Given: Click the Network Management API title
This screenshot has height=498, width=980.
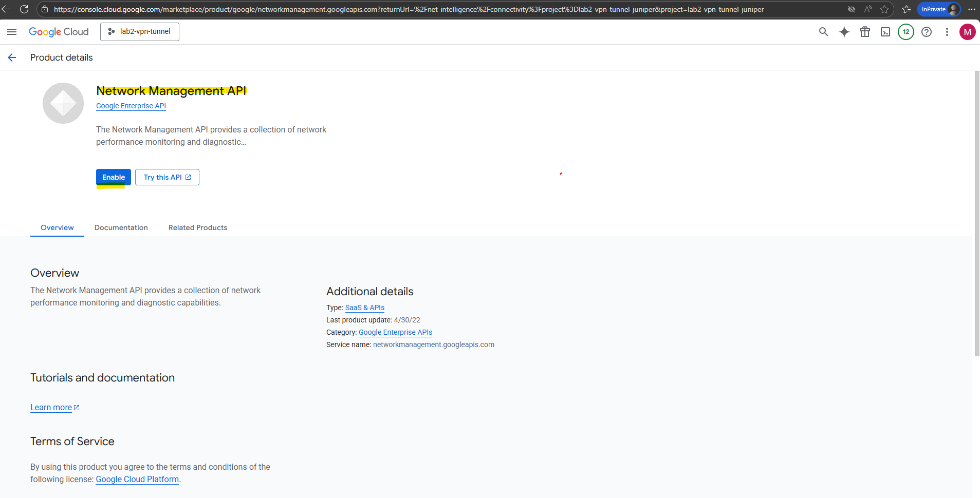Looking at the screenshot, I should tap(171, 91).
